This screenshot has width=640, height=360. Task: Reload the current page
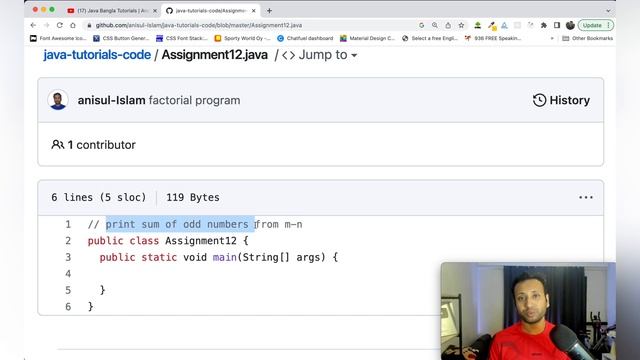pos(60,25)
